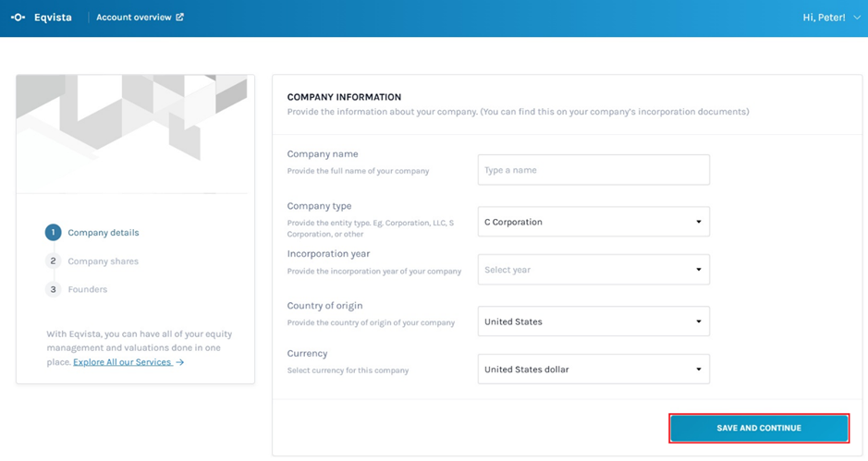Click the step 2 numbered circle
Image resolution: width=868 pixels, height=461 pixels.
(x=54, y=261)
